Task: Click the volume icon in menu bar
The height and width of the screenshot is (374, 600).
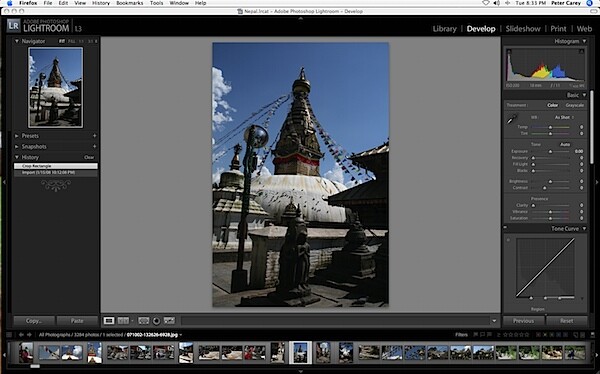Action: pos(496,3)
